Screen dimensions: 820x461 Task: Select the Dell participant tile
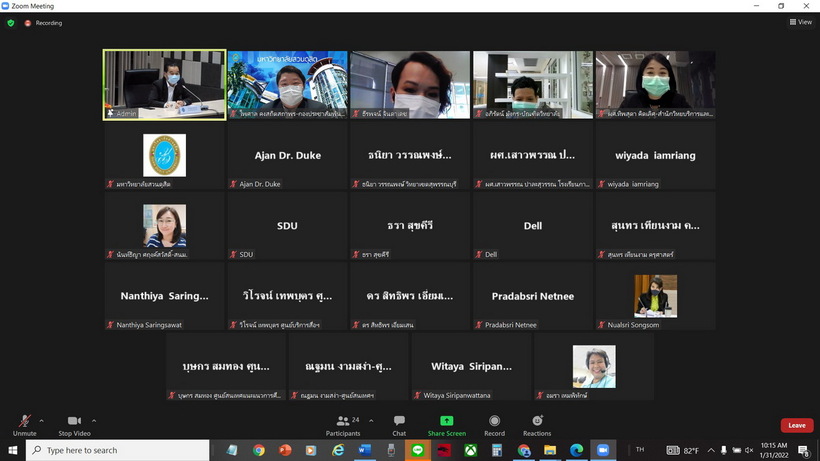pyautogui.click(x=533, y=226)
